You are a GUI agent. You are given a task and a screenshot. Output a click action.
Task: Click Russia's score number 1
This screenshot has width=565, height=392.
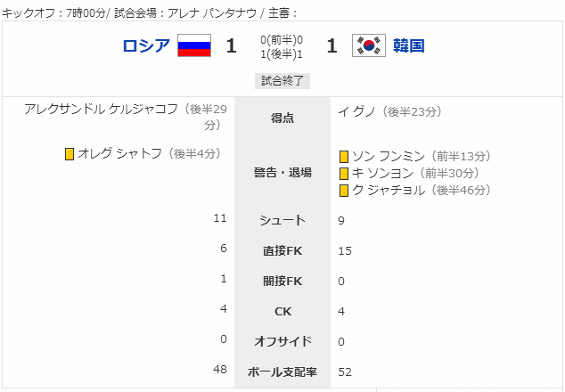click(x=232, y=45)
